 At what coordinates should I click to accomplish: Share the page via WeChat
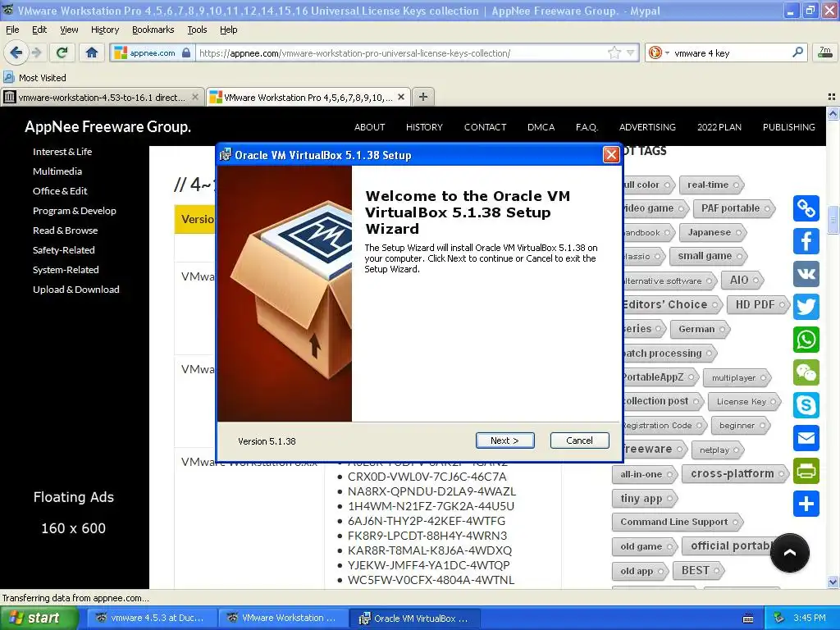(806, 372)
